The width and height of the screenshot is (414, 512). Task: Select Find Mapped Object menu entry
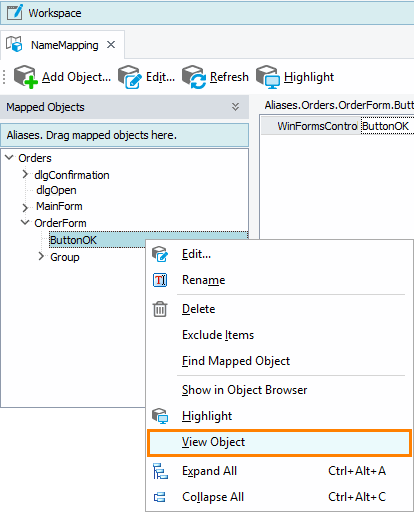(236, 361)
